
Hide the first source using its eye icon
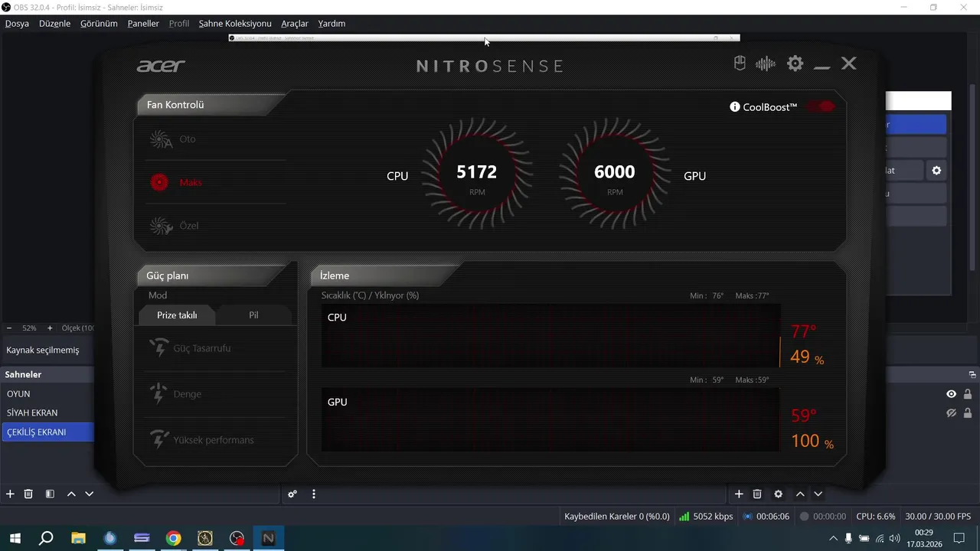point(951,394)
